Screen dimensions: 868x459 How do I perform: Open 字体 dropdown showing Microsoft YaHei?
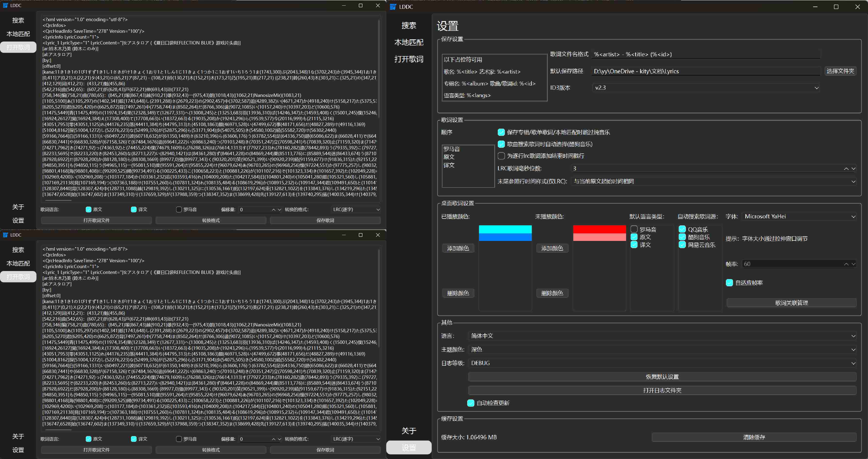pos(799,217)
